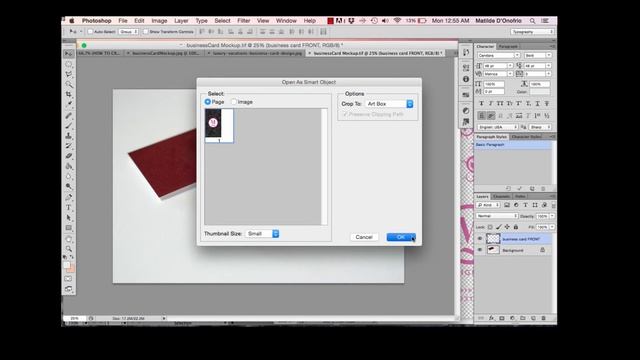This screenshot has height=360, width=640.
Task: Select the Brush tool
Action: click(69, 125)
